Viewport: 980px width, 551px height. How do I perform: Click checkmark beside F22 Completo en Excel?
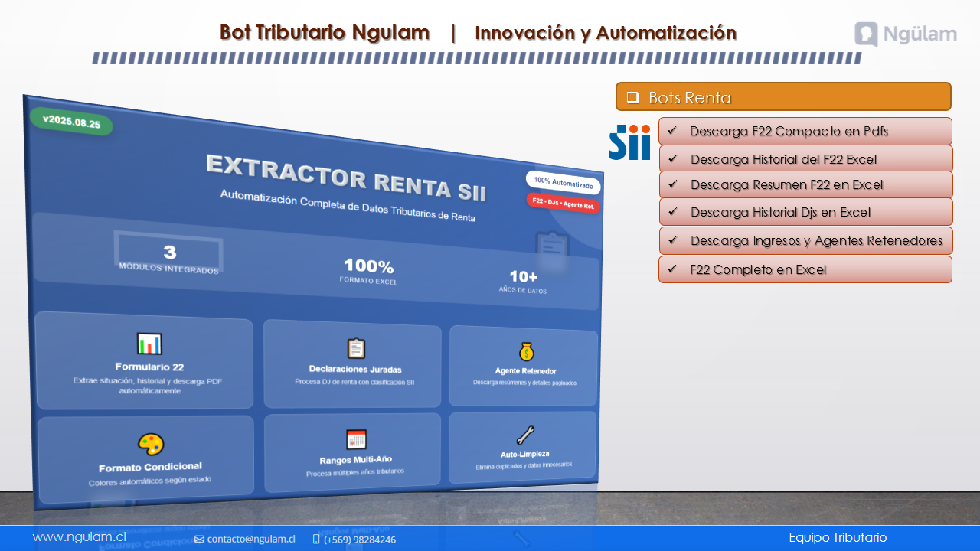671,269
